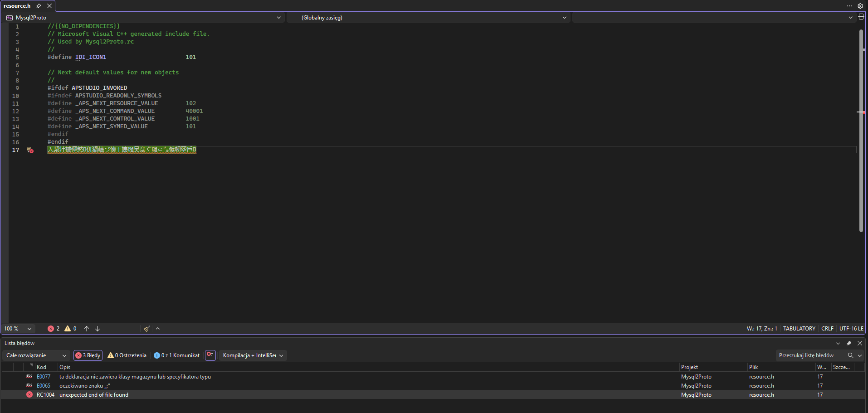Select the resource.h editor tab

point(17,6)
